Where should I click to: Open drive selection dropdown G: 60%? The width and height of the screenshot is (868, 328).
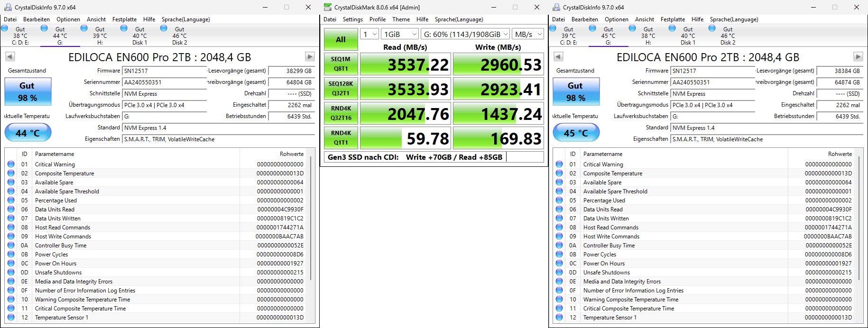pos(466,34)
